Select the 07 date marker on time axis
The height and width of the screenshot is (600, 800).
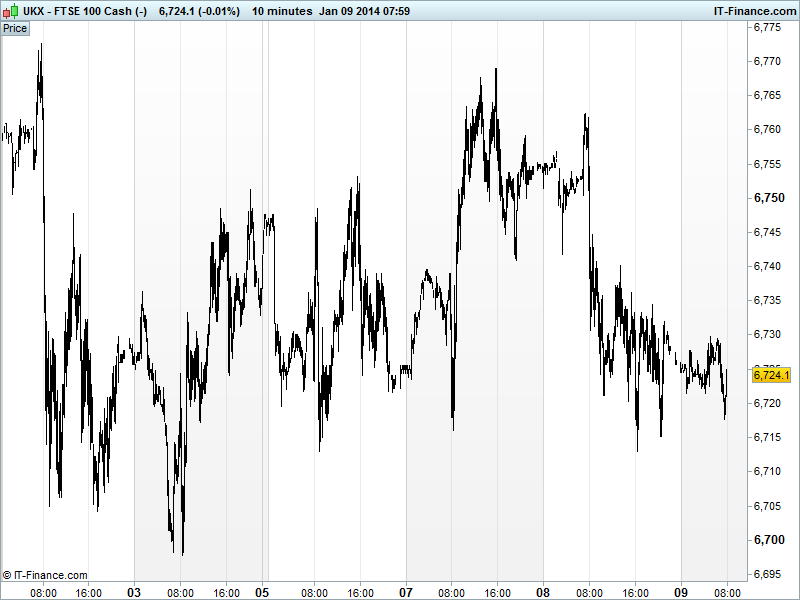point(407,592)
